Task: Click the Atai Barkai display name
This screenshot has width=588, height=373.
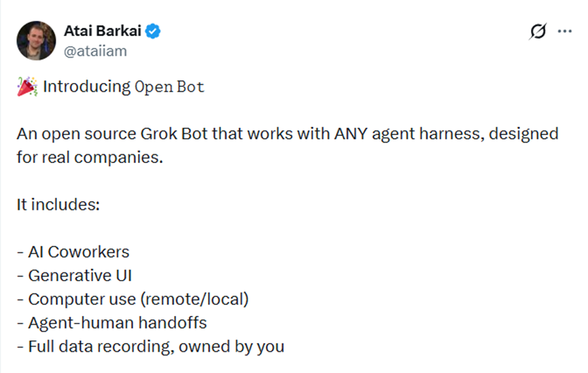Action: coord(103,31)
